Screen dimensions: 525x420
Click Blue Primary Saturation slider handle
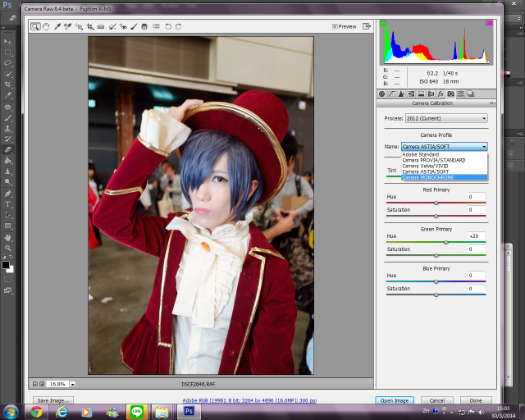click(436, 294)
